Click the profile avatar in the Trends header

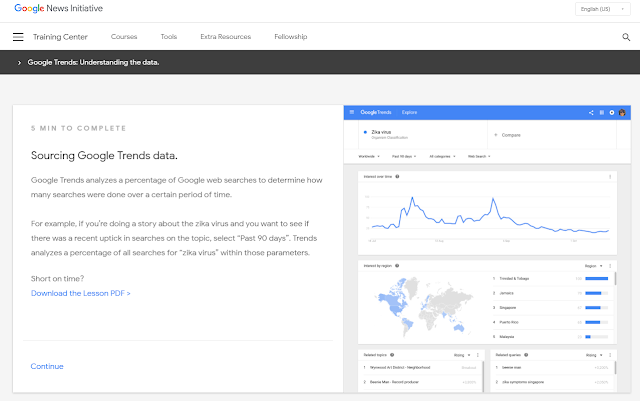click(x=622, y=113)
